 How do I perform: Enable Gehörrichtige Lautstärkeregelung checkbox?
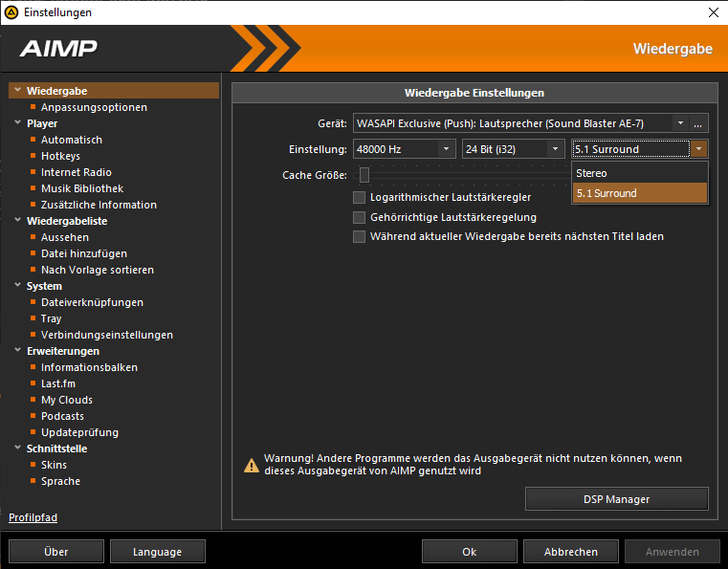359,217
